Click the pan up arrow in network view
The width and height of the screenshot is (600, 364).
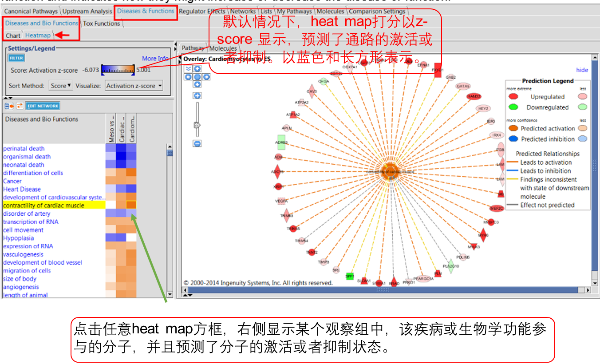pos(197,69)
